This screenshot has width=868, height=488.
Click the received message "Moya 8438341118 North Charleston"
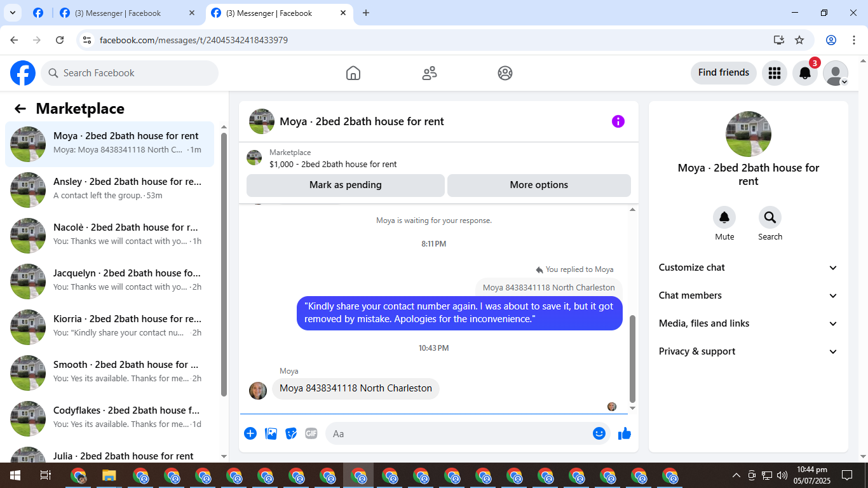[356, 388]
